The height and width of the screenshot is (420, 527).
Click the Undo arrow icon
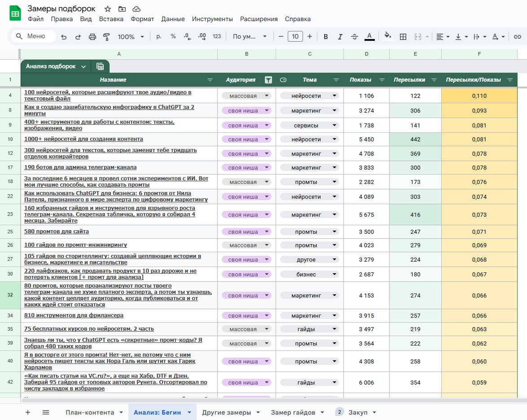point(64,37)
